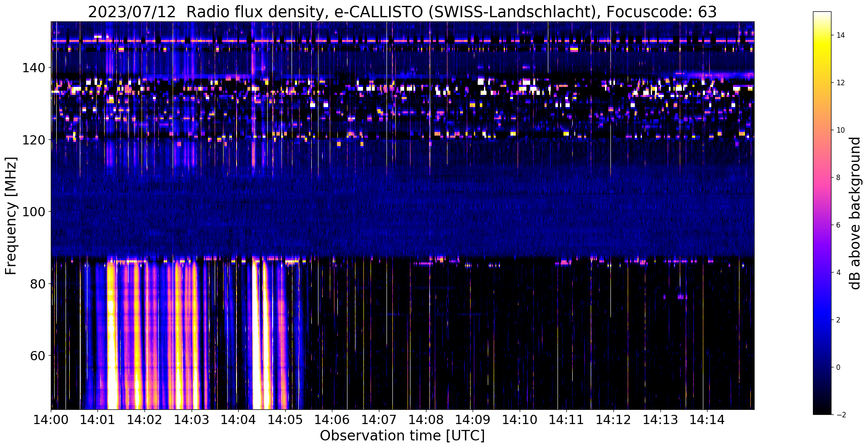Click the 14:09 time tick label
868x448 pixels.
473,419
